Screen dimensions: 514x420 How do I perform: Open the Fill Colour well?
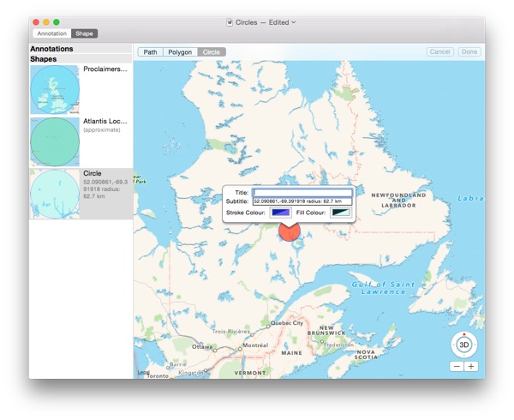[x=340, y=212]
